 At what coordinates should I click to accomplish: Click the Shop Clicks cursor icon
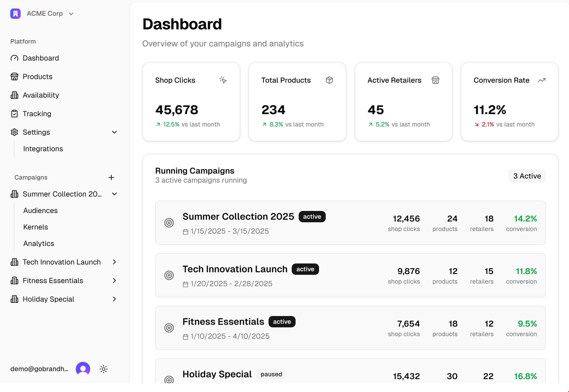click(223, 80)
